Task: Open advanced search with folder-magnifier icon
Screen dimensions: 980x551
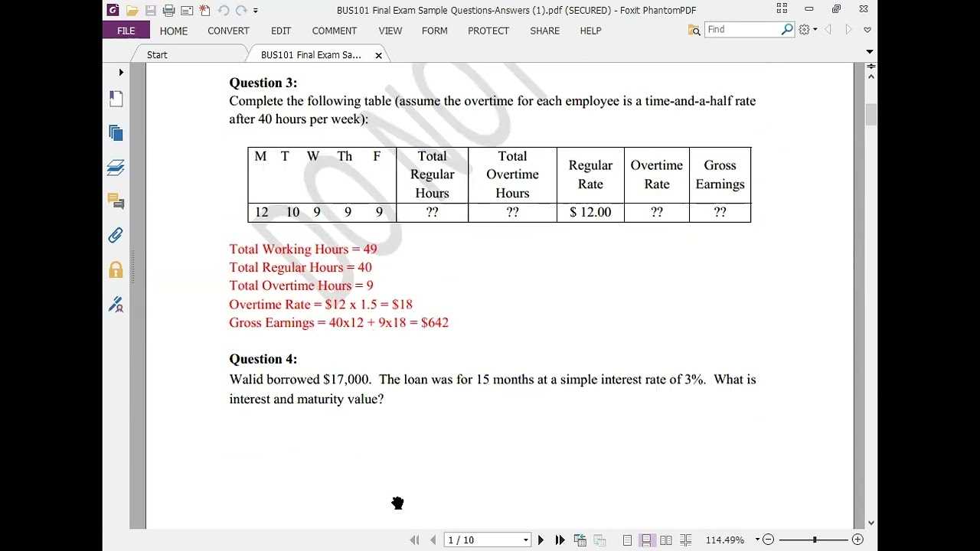Action: pyautogui.click(x=694, y=30)
